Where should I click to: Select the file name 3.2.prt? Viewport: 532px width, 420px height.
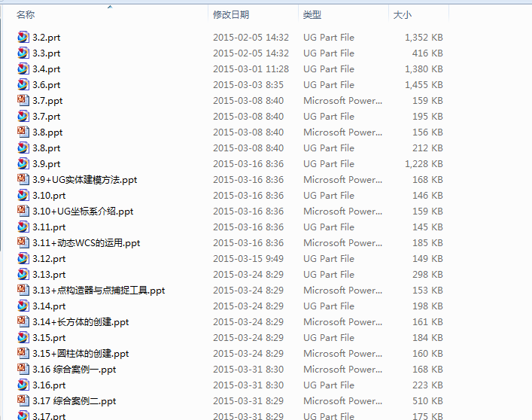click(x=47, y=38)
